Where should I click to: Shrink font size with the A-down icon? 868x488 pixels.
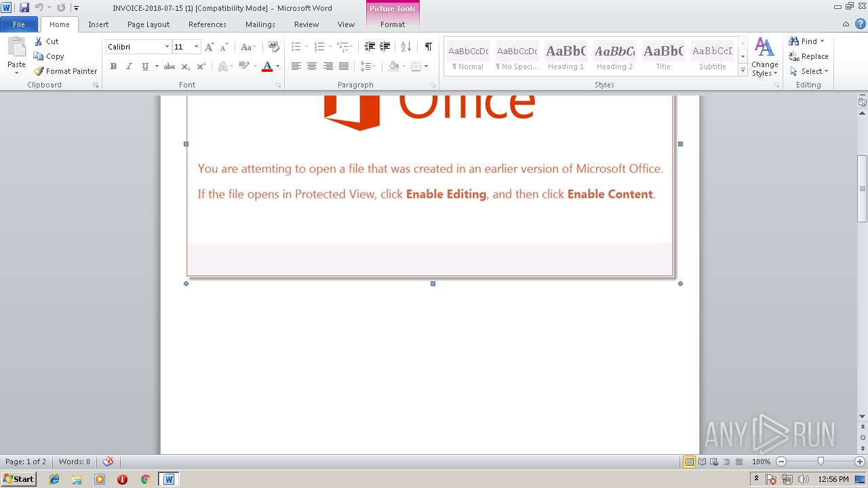[x=224, y=47]
